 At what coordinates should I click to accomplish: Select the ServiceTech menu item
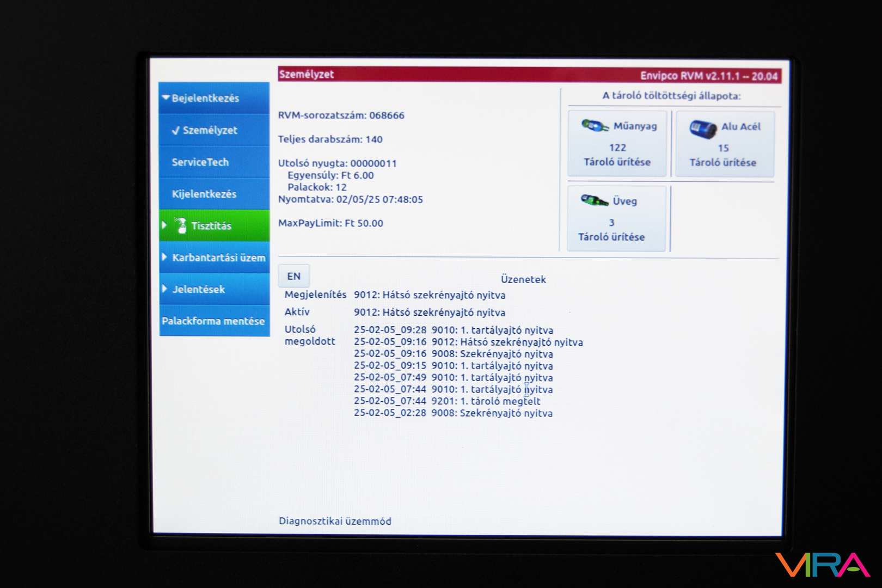click(200, 162)
